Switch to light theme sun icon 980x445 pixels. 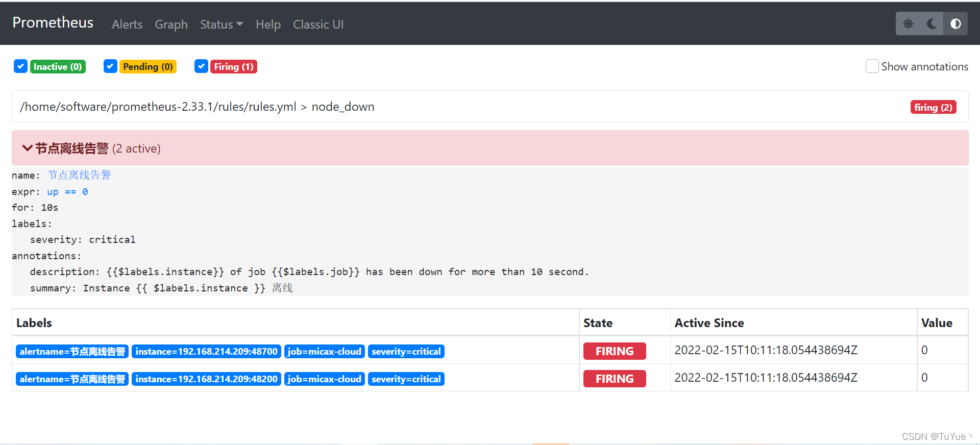coord(908,23)
